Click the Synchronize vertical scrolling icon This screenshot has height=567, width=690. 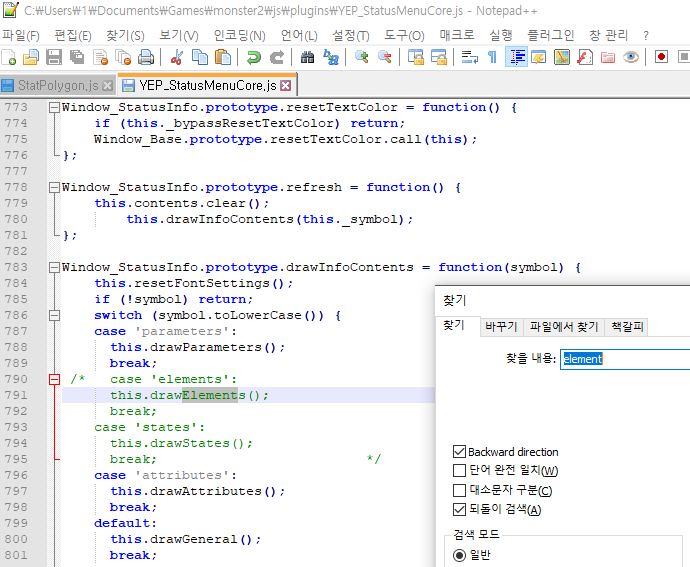coord(415,57)
